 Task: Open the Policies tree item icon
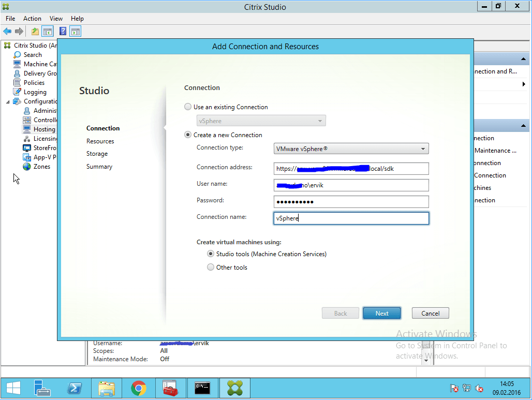(x=17, y=82)
